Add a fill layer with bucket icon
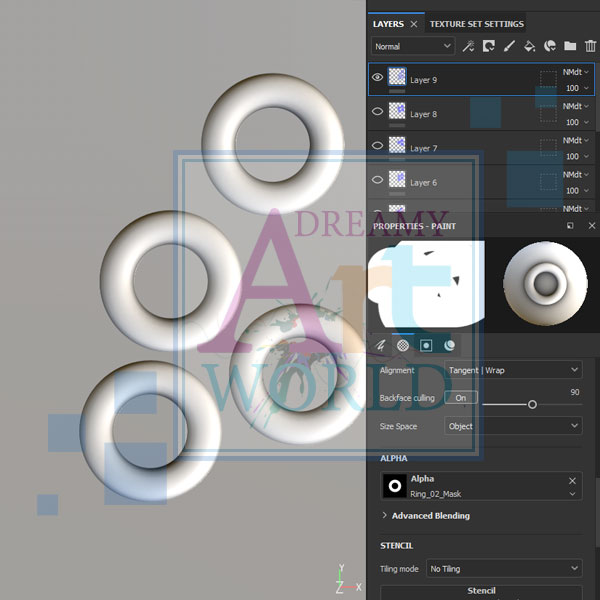The height and width of the screenshot is (600, 600). [x=530, y=46]
